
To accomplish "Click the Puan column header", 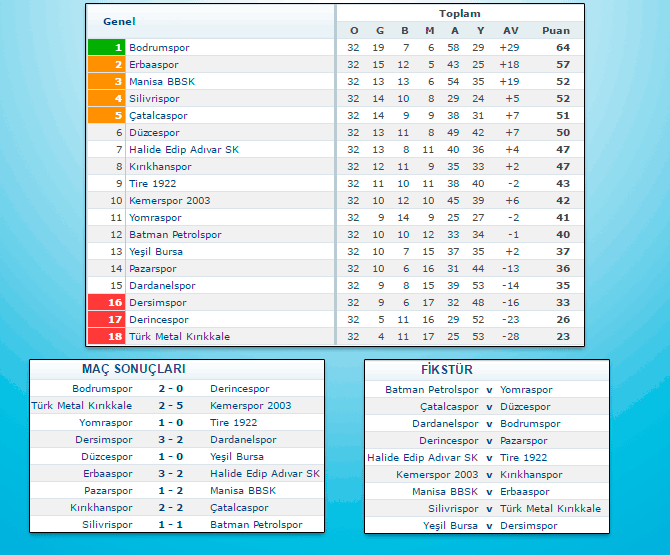I will tap(556, 30).
